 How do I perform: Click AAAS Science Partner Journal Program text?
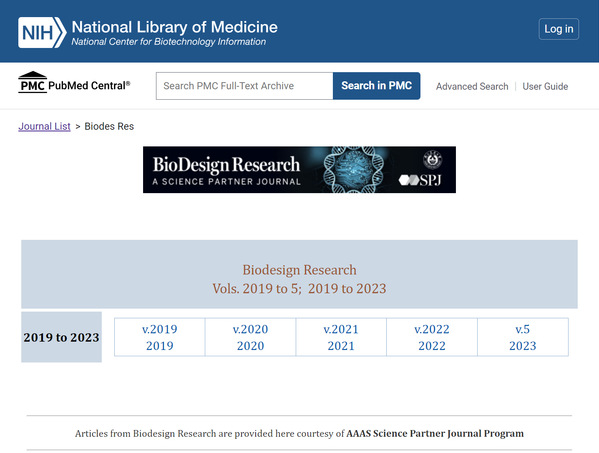click(x=435, y=434)
